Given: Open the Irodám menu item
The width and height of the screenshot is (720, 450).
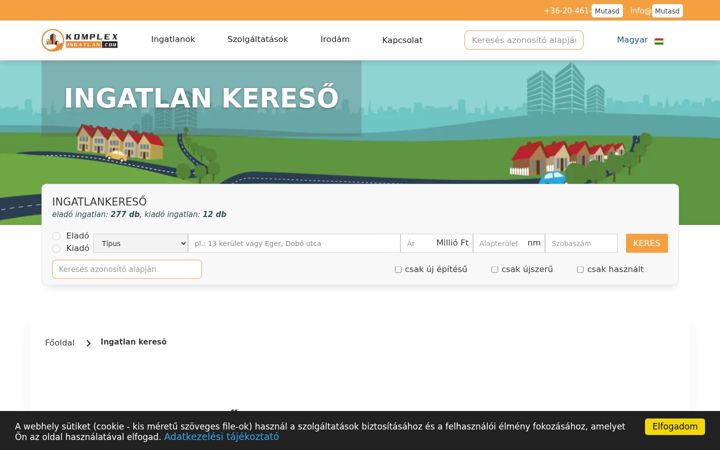Looking at the screenshot, I should [335, 39].
